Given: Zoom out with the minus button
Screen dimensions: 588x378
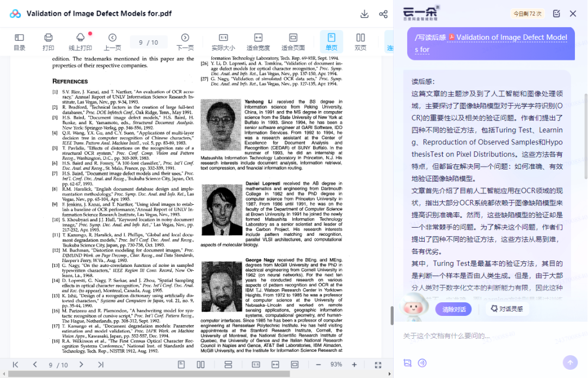Looking at the screenshot, I should pos(318,364).
